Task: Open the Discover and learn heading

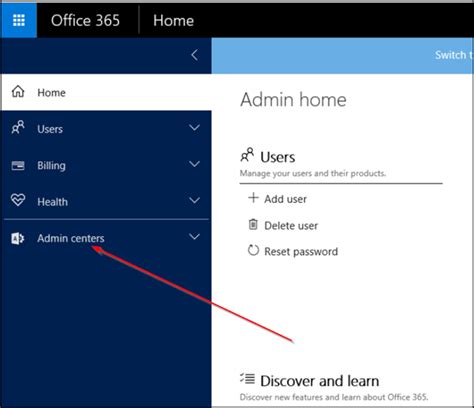Action: click(x=320, y=381)
